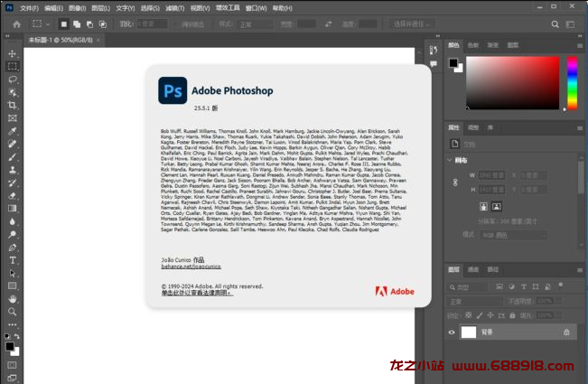Select the Brush tool
The height and width of the screenshot is (384, 588).
tap(13, 156)
